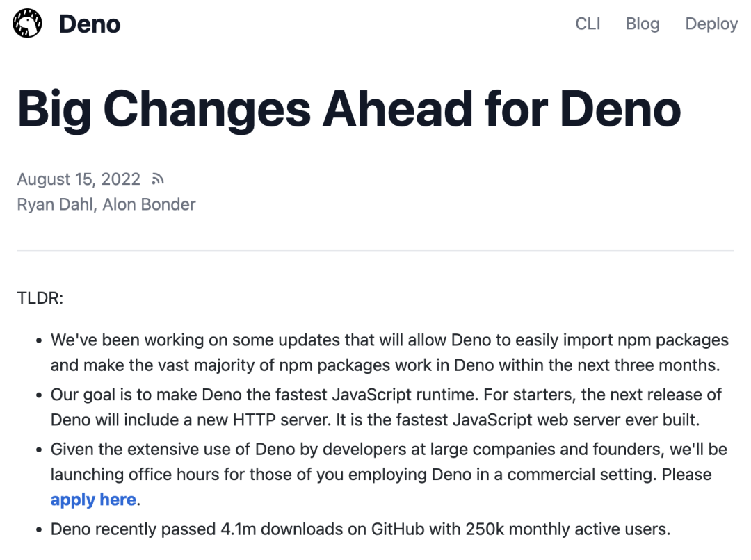Open the CLI navigation item

click(x=588, y=24)
